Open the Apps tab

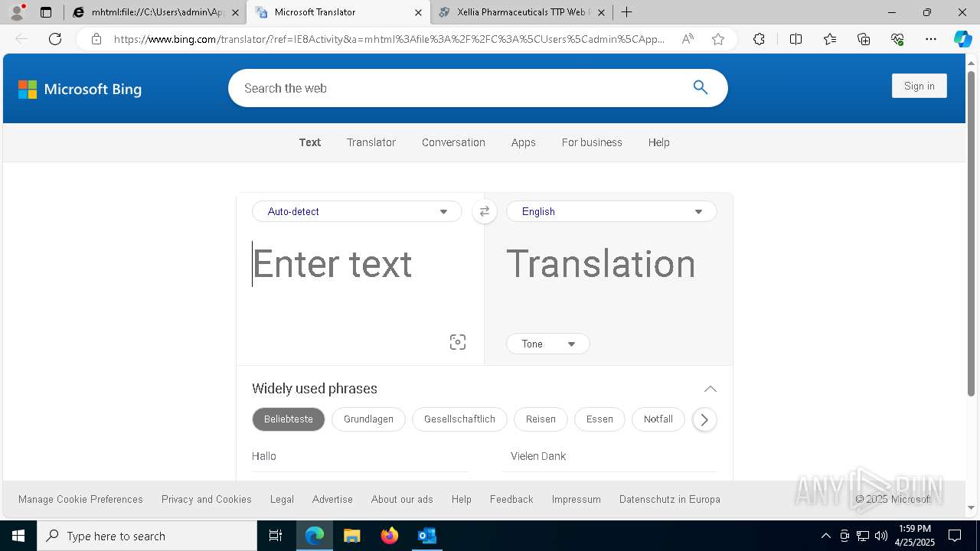pos(524,142)
